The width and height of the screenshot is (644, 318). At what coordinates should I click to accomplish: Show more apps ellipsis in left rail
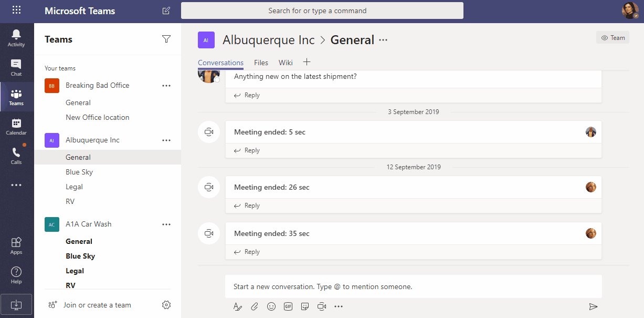coord(16,185)
